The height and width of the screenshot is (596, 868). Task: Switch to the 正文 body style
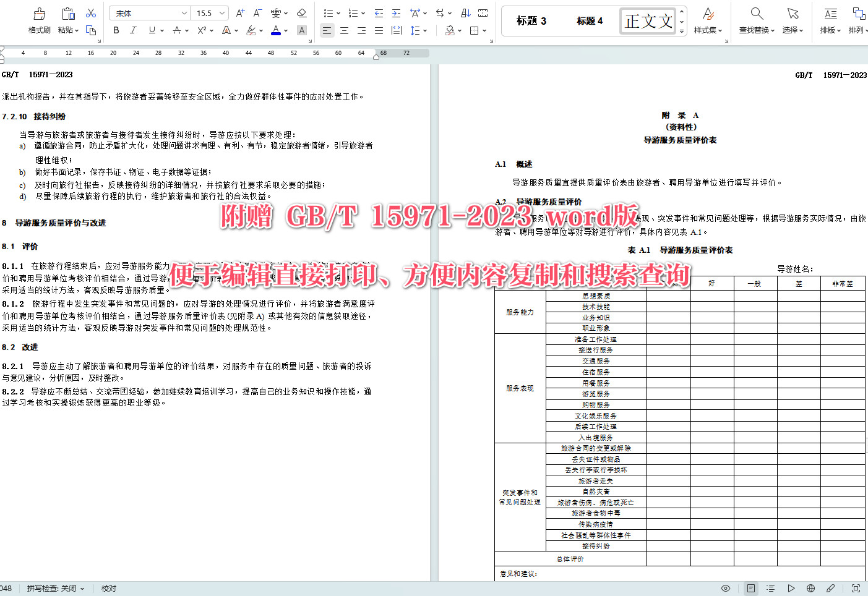[x=647, y=20]
